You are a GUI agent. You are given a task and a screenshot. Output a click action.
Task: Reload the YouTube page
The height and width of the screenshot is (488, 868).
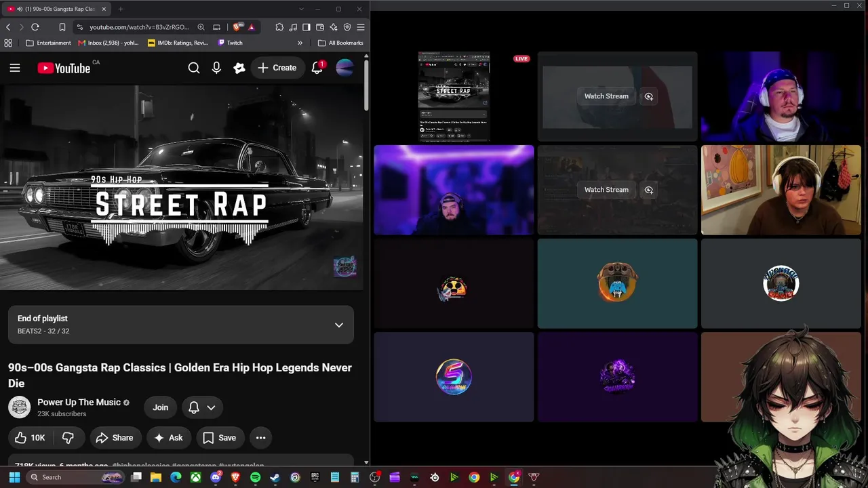click(x=35, y=27)
